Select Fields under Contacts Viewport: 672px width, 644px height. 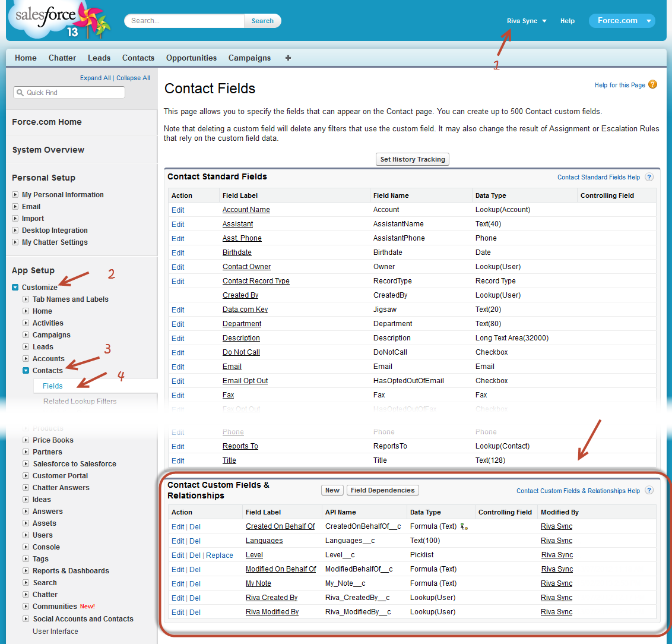[x=53, y=386]
